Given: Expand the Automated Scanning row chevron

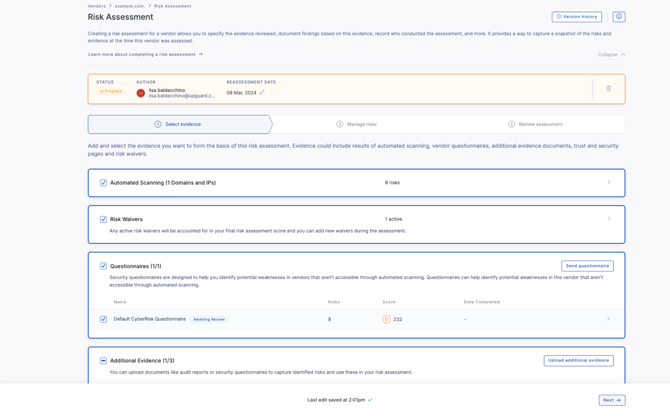Looking at the screenshot, I should click(609, 183).
